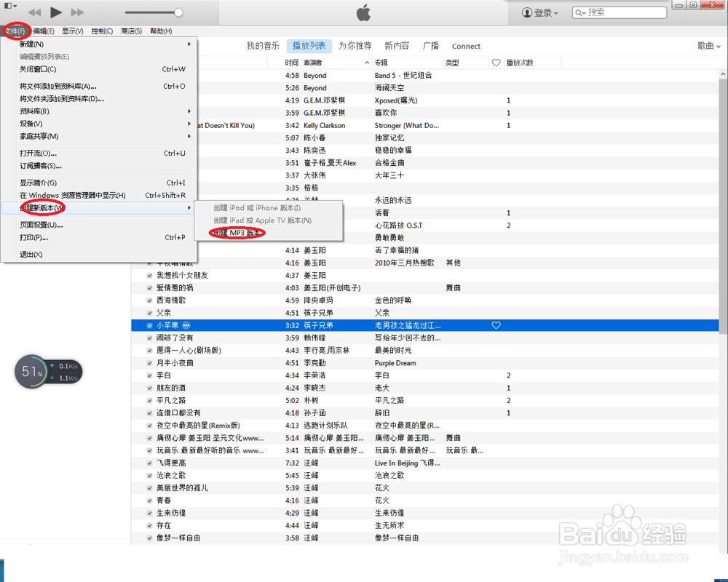The width and height of the screenshot is (728, 582).
Task: Expand the 家庭共享(M) submenu
Action: coord(99,136)
